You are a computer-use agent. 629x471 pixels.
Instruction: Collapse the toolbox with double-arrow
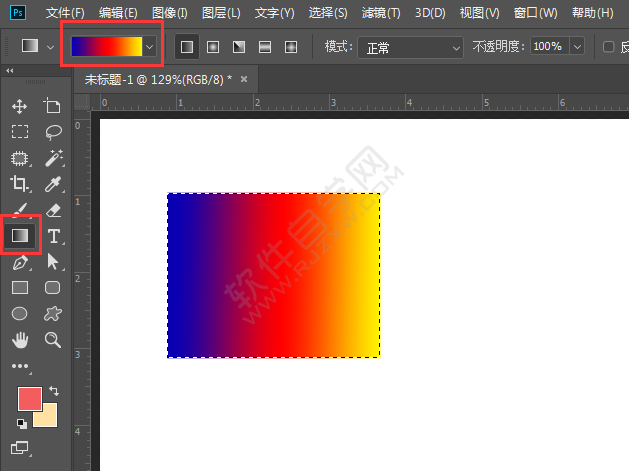pyautogui.click(x=10, y=71)
